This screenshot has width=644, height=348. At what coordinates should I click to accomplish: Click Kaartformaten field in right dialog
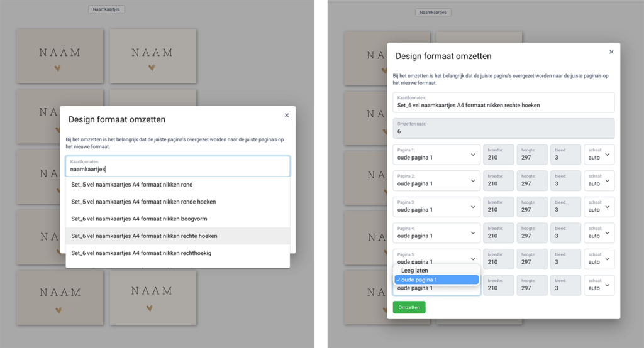pos(504,102)
